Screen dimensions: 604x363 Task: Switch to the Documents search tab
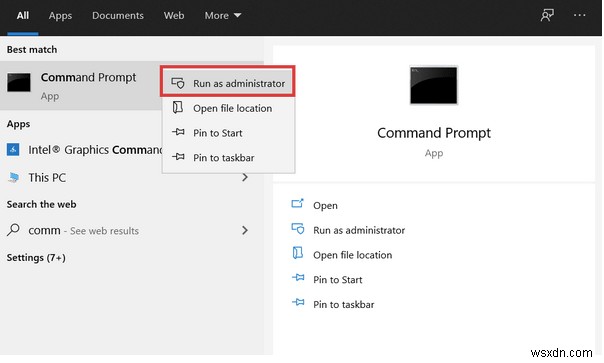[117, 16]
